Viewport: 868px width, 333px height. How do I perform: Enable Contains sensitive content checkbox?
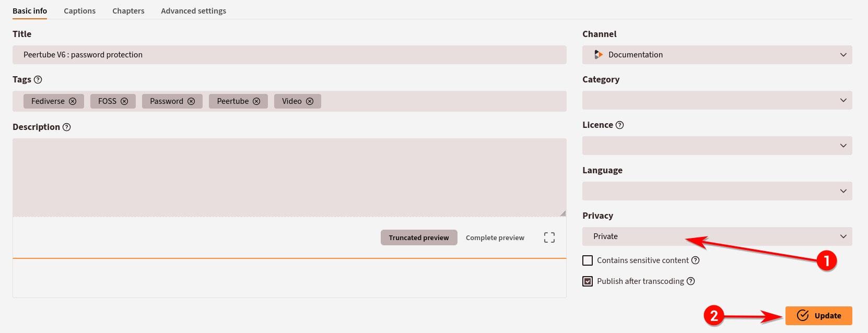[x=588, y=260]
